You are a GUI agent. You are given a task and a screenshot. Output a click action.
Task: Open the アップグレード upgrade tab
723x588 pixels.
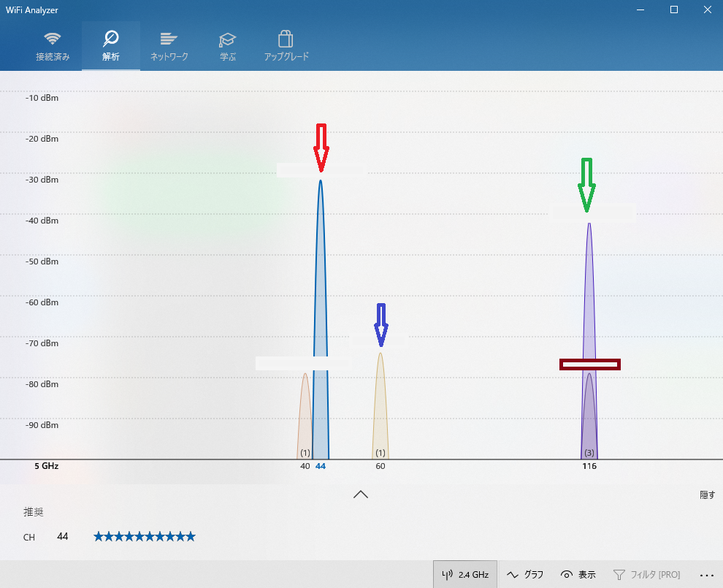pos(286,46)
